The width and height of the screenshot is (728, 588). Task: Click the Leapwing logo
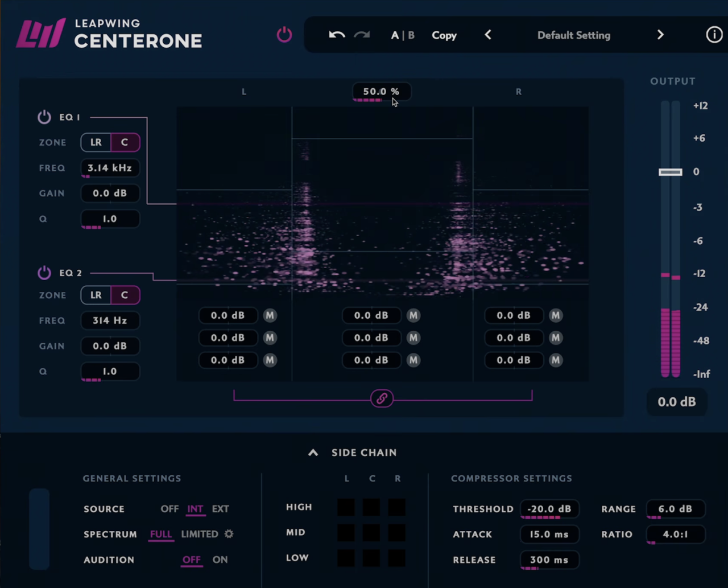[40, 34]
